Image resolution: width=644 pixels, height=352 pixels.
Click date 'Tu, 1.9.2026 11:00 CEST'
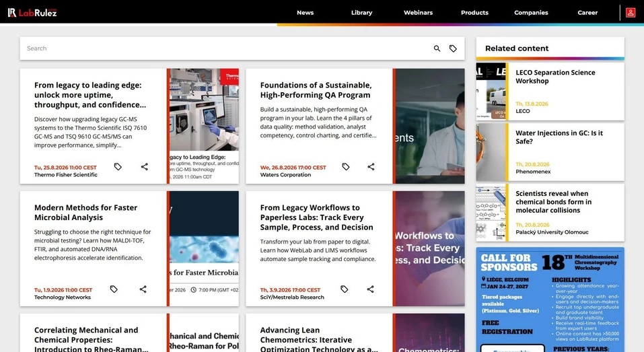(x=63, y=290)
